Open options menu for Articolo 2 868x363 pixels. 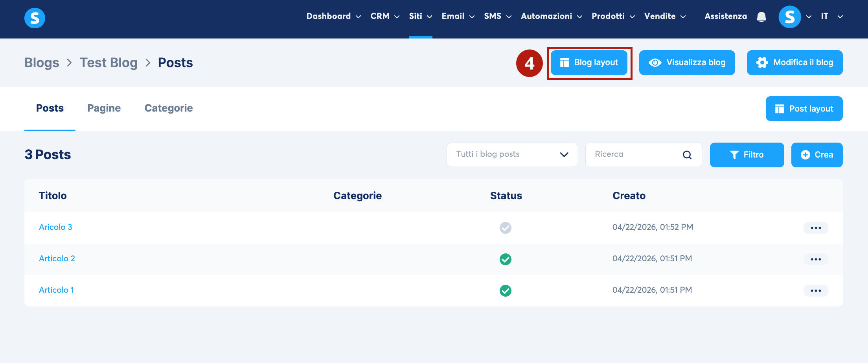coord(816,259)
